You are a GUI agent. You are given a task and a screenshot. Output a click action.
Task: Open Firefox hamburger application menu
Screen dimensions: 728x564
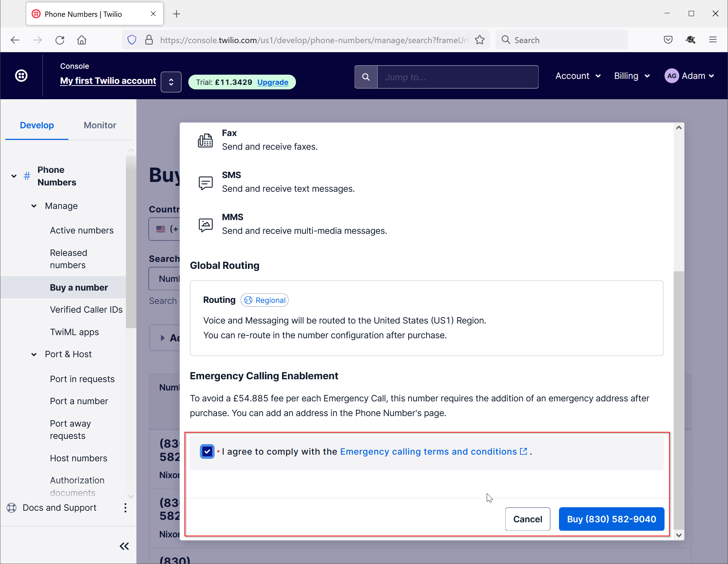713,40
